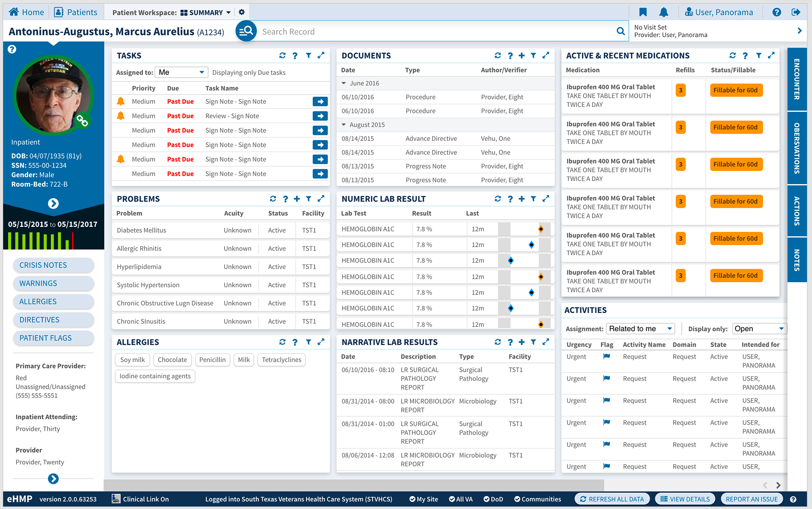
Task: Click the workspace settings gear icon
Action: pyautogui.click(x=241, y=12)
